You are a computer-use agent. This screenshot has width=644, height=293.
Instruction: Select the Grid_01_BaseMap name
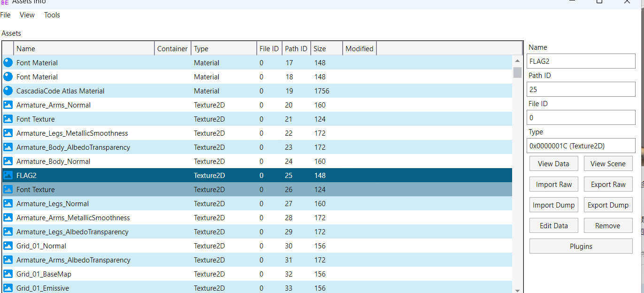point(44,274)
